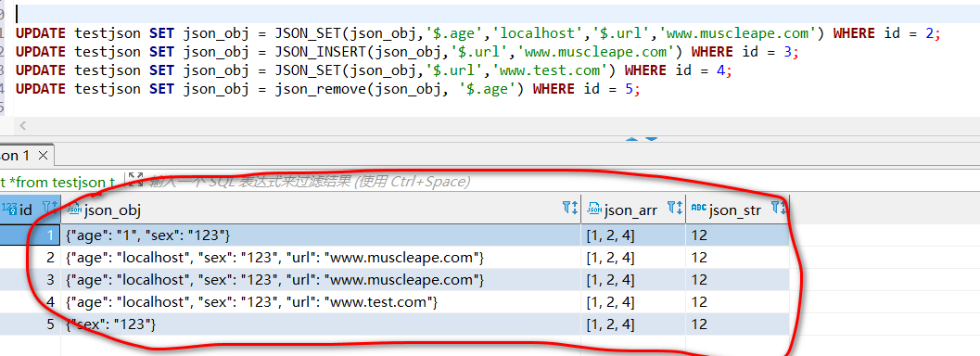The height and width of the screenshot is (356, 980).
Task: Open the expand filter panel icon
Action: tap(135, 181)
